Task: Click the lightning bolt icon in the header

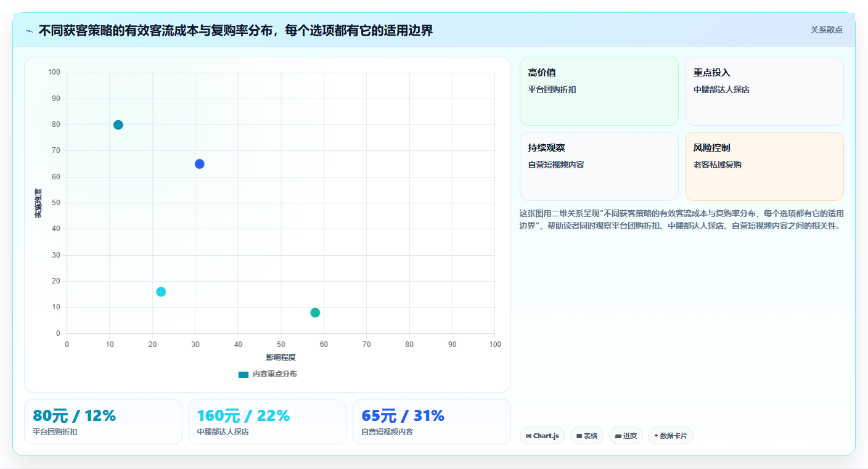Action: click(29, 30)
